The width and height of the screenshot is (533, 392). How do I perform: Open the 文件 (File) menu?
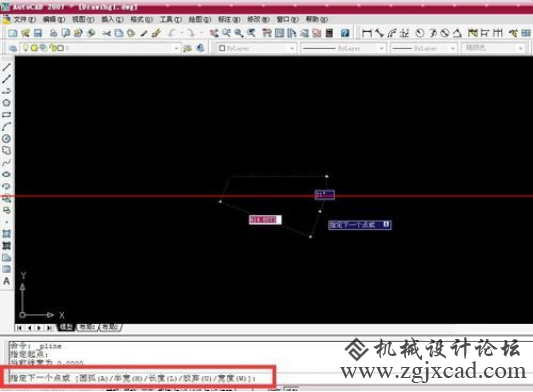[x=24, y=19]
